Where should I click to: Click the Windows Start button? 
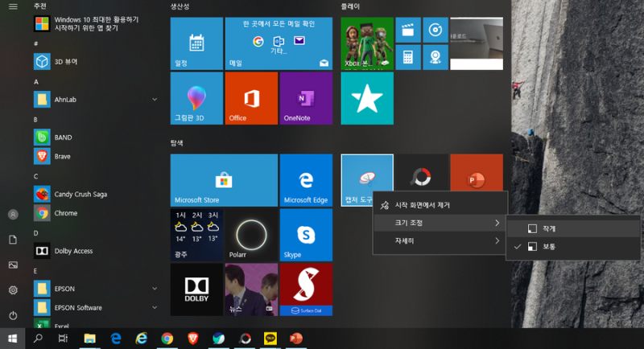pyautogui.click(x=13, y=339)
